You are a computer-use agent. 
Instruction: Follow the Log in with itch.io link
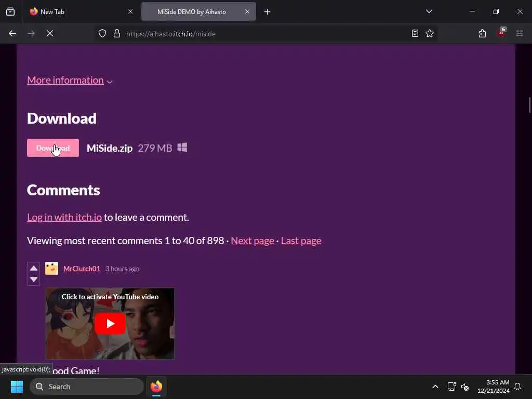click(64, 217)
